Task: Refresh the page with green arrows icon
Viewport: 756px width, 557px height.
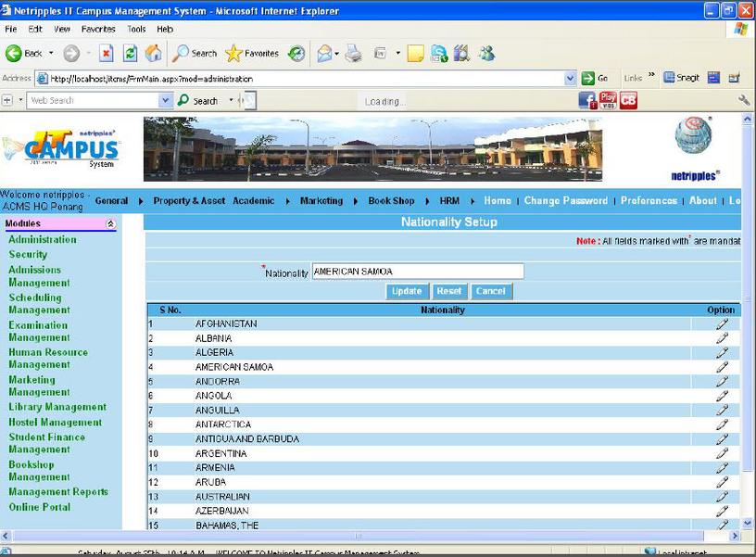Action: click(131, 53)
